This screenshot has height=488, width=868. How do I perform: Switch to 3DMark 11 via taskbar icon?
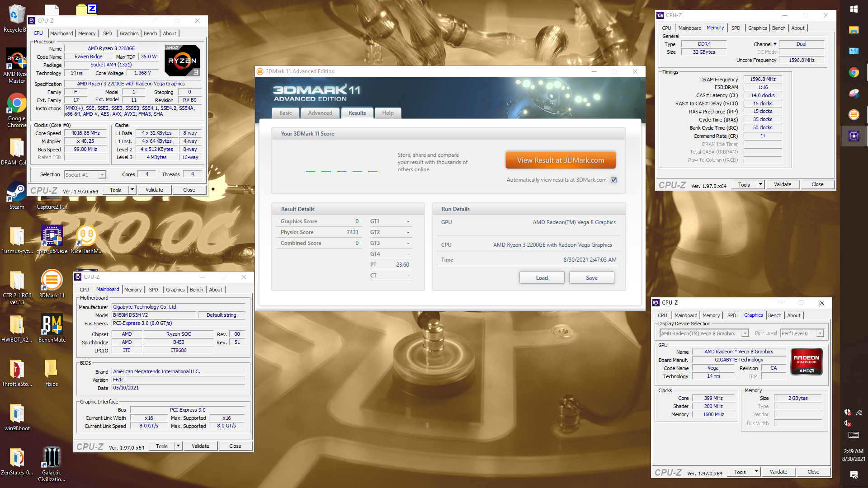coord(854,115)
